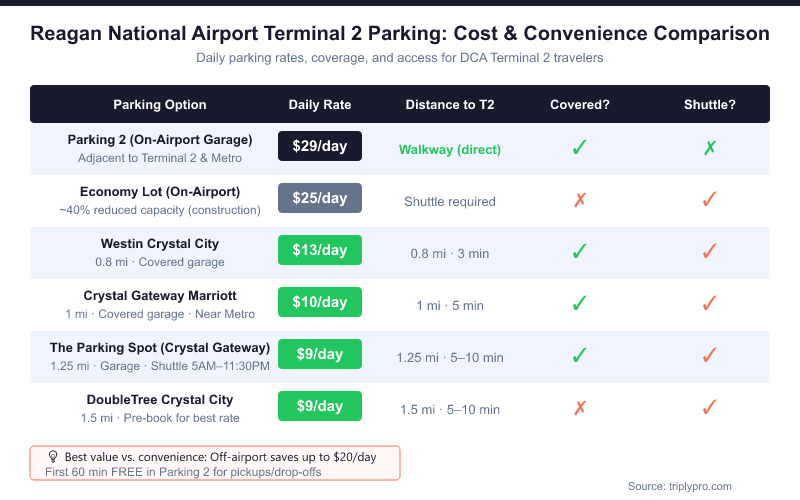Click the $25/day Economy Lot rate badge

tap(320, 198)
